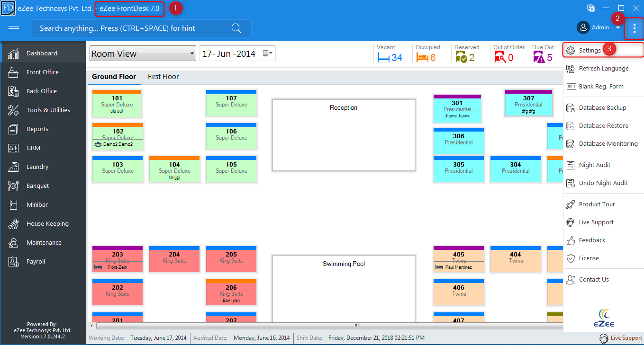Image resolution: width=644 pixels, height=345 pixels.
Task: Choose Database Monitoring from menu
Action: (x=604, y=144)
